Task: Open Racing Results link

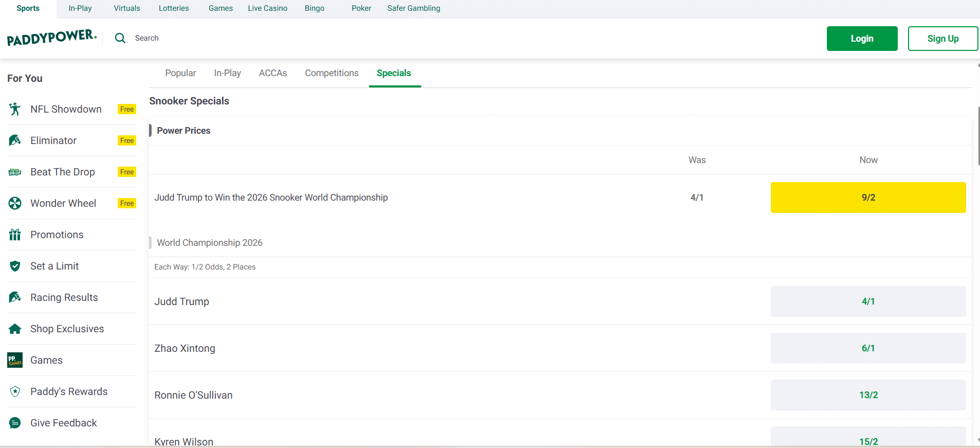Action: (72, 297)
